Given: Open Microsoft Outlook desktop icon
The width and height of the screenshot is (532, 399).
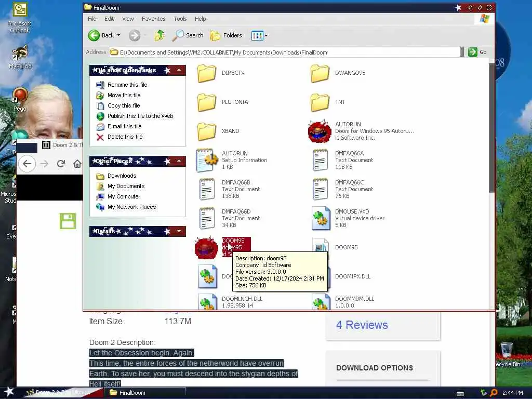Looking at the screenshot, I should [x=20, y=17].
